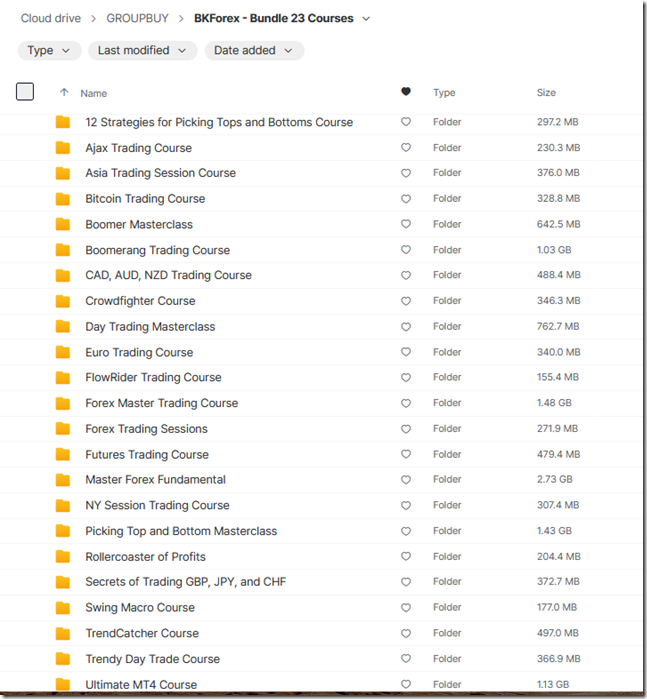
Task: Click heart icon for Master Forex Fundamental
Action: [x=406, y=480]
